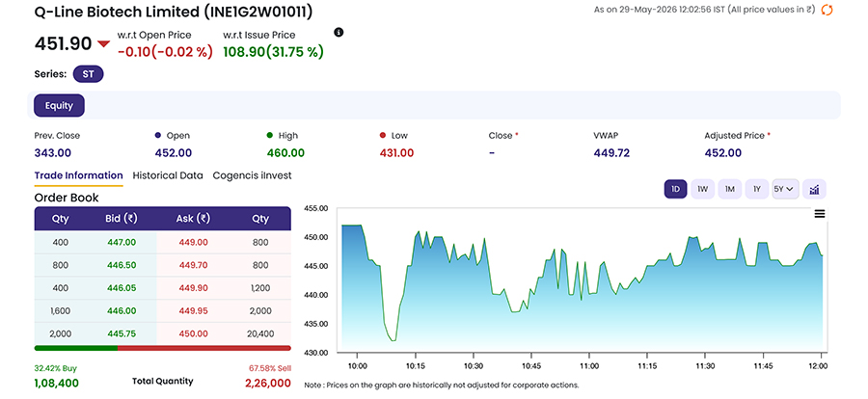
Task: Click the 11:00 time axis label
Action: [589, 366]
